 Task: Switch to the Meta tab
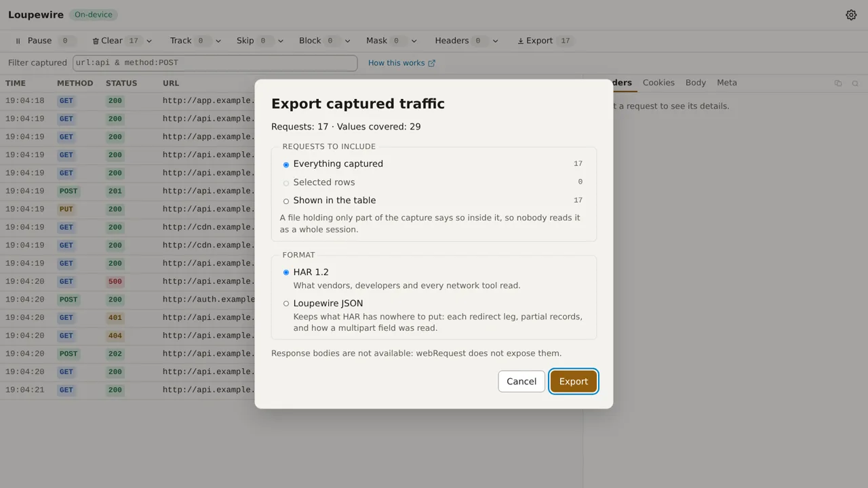(727, 83)
